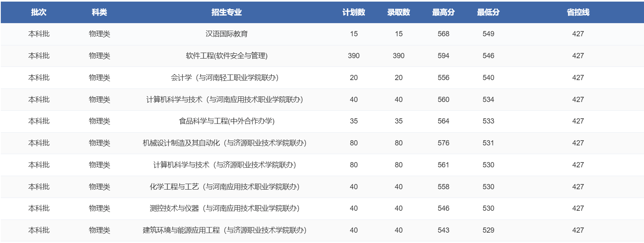Click 本科批 in the 建筑环境与能源应用工程 row
Image resolution: width=644 pixels, height=243 pixels.
(x=39, y=230)
